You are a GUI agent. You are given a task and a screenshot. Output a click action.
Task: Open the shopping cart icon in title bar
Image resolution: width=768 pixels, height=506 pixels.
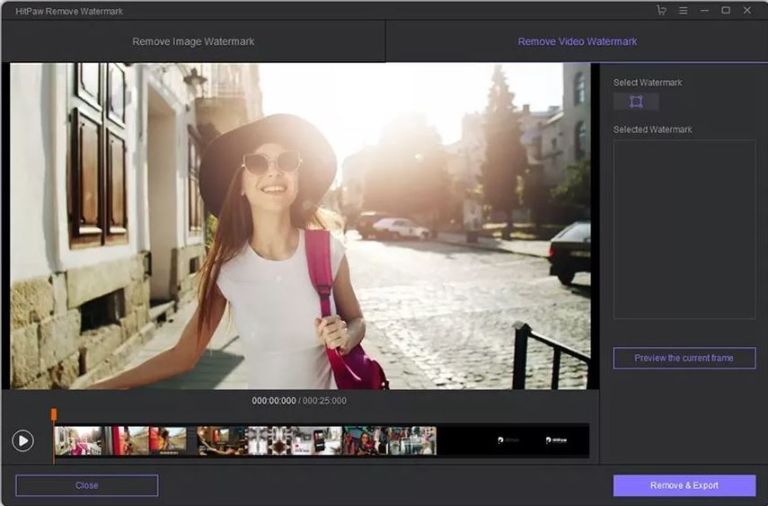click(661, 10)
